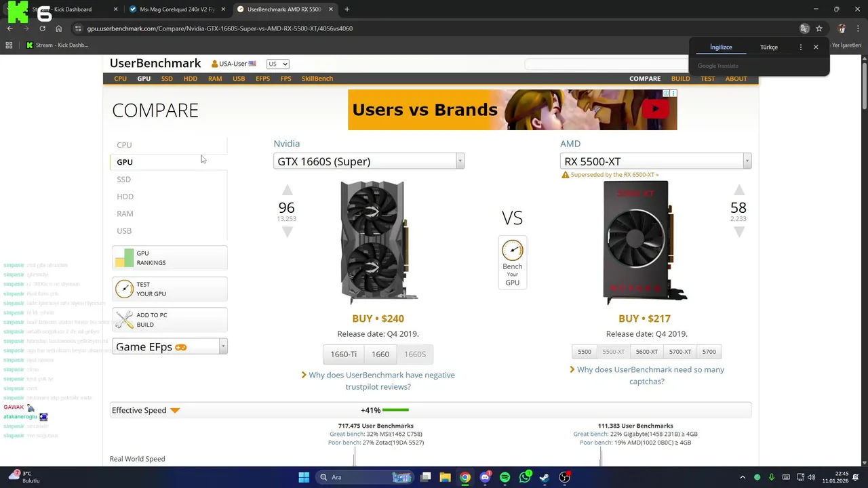Open EFPS in the top navigation bar
The image size is (868, 488).
(262, 79)
